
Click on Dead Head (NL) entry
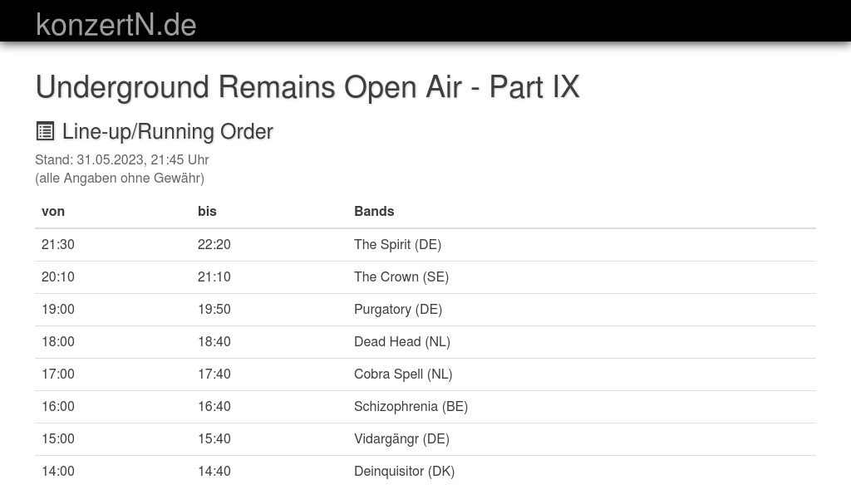coord(402,341)
